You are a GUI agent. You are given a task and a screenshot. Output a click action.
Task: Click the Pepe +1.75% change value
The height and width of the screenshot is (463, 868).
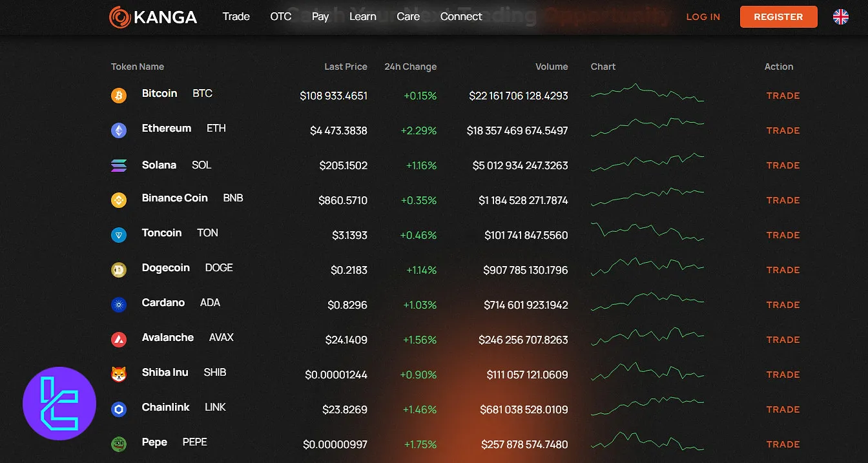pyautogui.click(x=420, y=444)
